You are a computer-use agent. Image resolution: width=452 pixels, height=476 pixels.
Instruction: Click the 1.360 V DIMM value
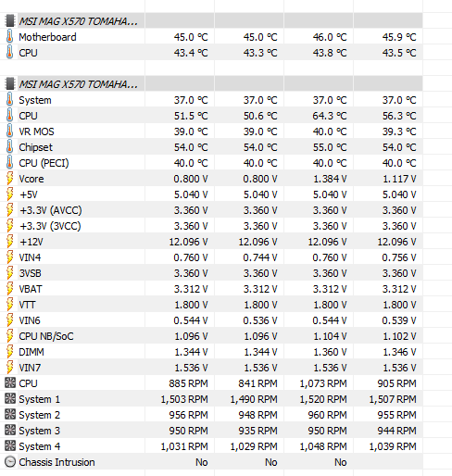point(330,352)
